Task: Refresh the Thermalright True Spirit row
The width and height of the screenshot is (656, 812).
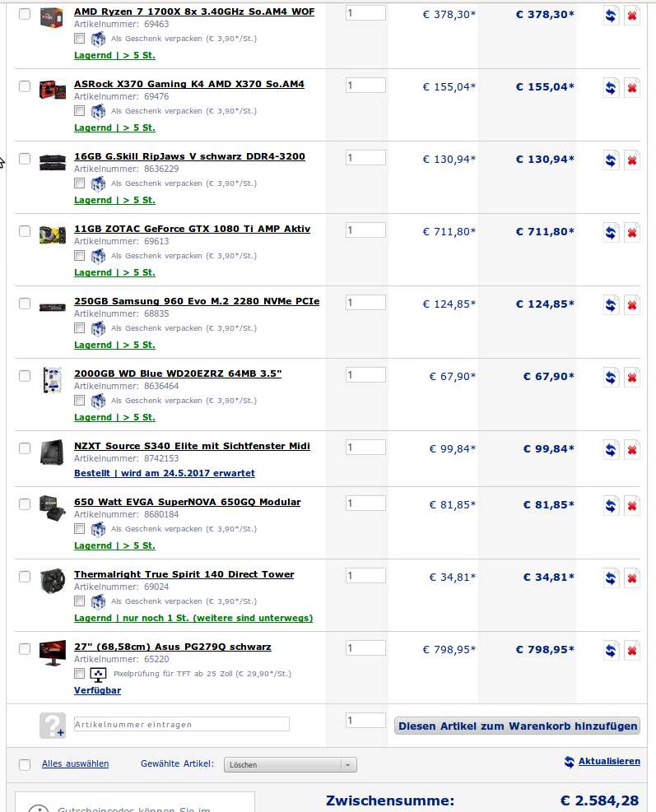Action: click(611, 579)
